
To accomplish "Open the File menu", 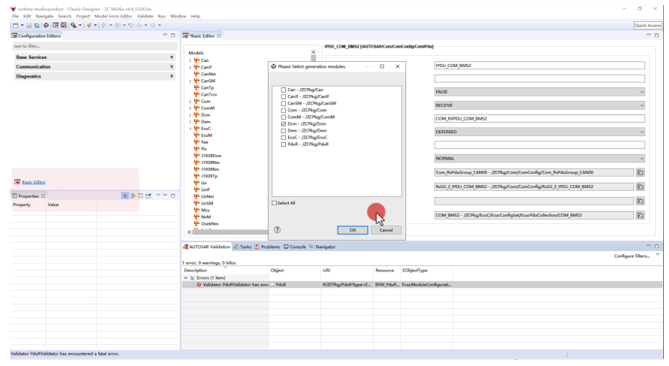I will (15, 16).
